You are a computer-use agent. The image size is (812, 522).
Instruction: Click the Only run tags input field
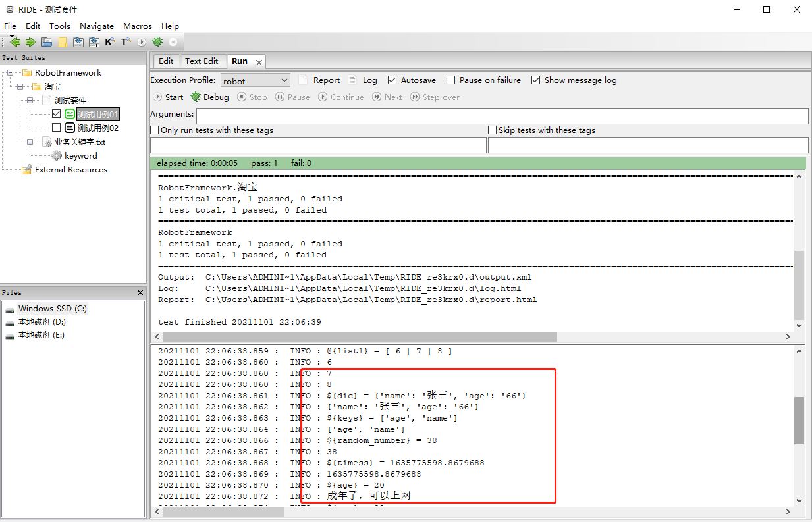tap(318, 145)
